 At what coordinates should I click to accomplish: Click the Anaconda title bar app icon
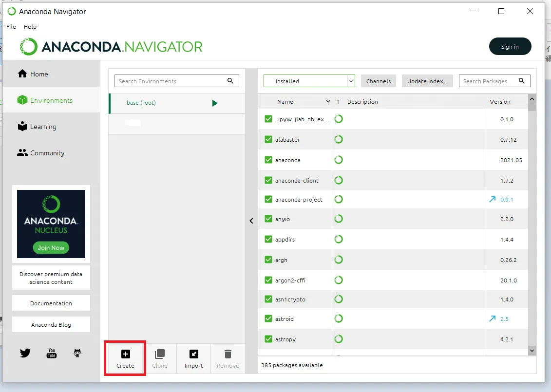tap(12, 11)
